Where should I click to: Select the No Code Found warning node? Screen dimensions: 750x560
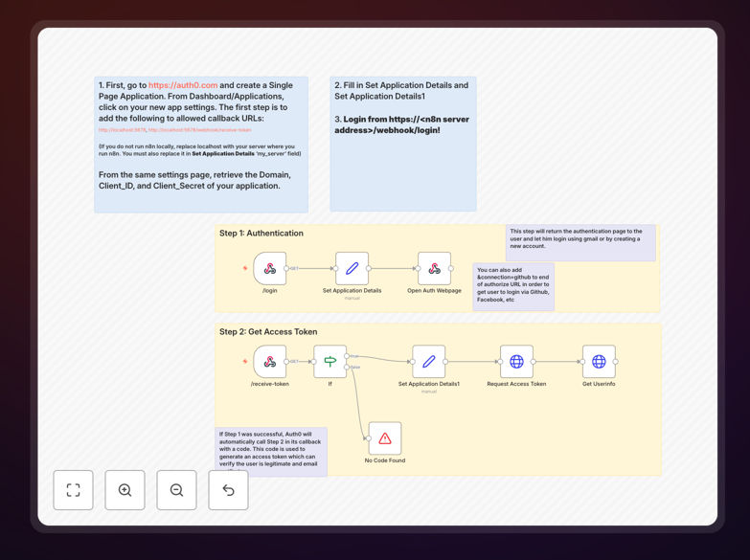point(385,438)
